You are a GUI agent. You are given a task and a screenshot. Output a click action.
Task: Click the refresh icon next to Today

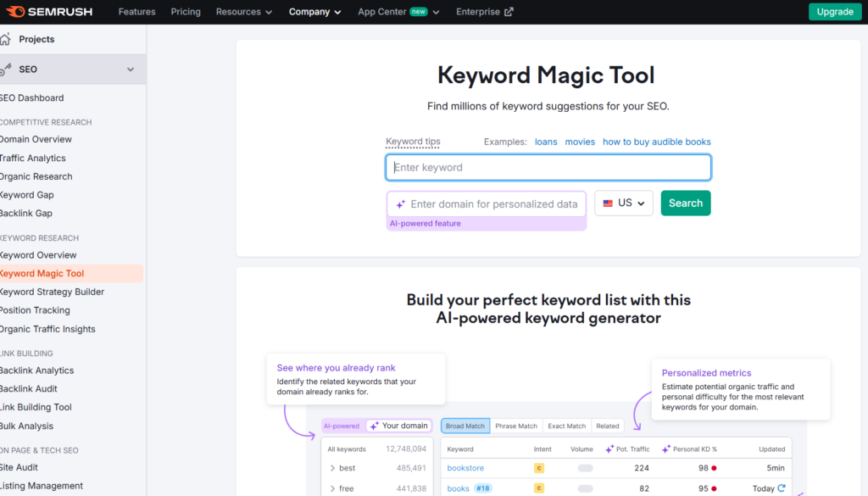pyautogui.click(x=782, y=488)
